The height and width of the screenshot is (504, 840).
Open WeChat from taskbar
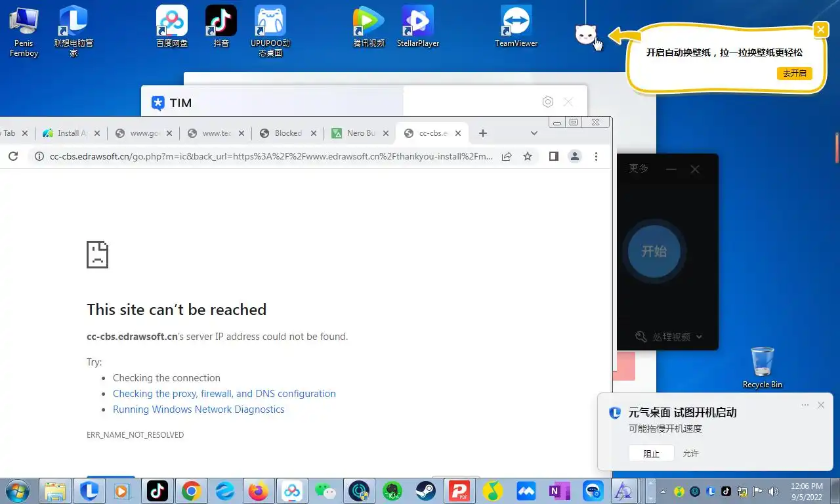(x=325, y=491)
